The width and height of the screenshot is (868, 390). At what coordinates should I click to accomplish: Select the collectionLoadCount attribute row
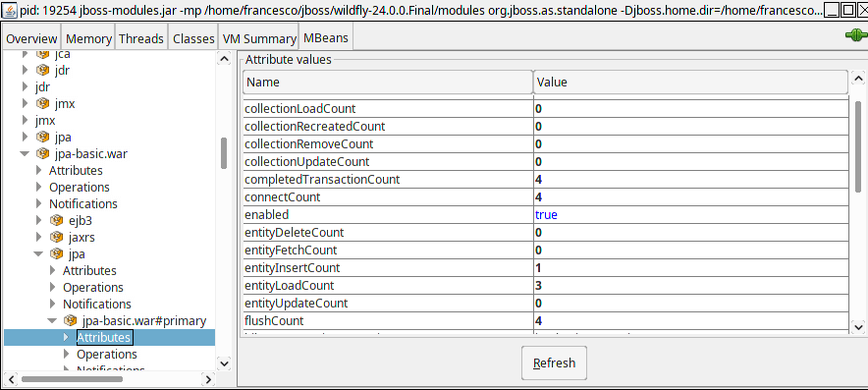[x=545, y=109]
